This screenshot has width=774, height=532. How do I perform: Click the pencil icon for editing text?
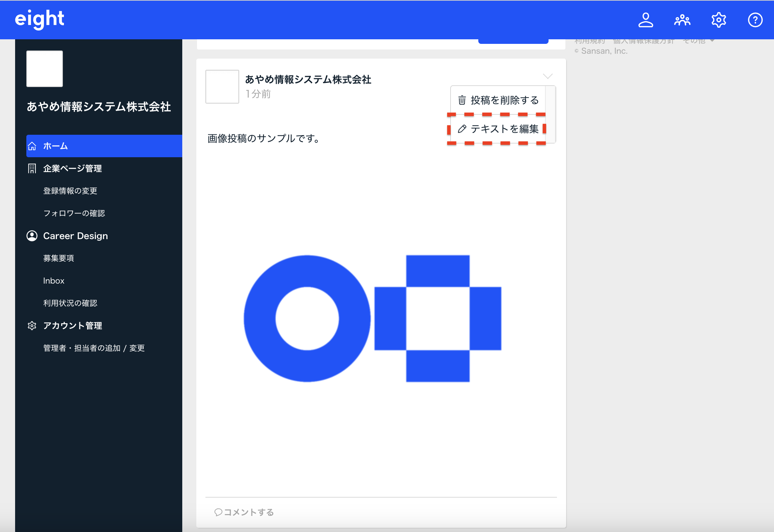(x=462, y=129)
